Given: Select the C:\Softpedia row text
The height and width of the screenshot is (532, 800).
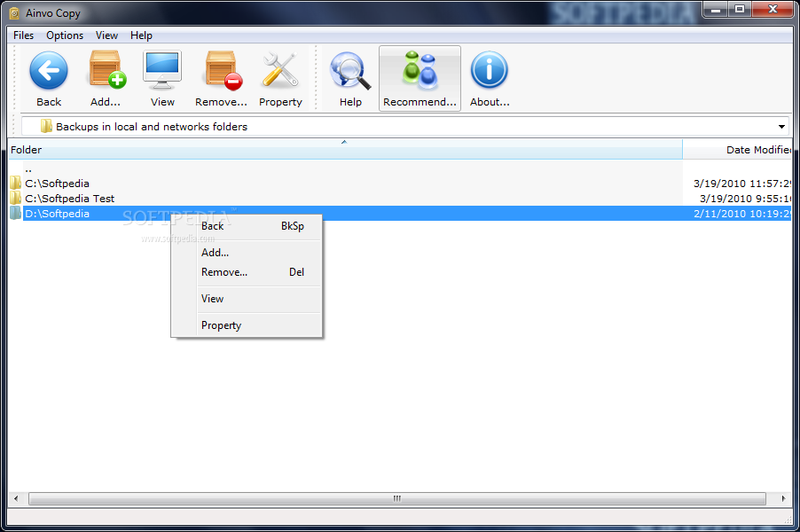Looking at the screenshot, I should tap(57, 184).
